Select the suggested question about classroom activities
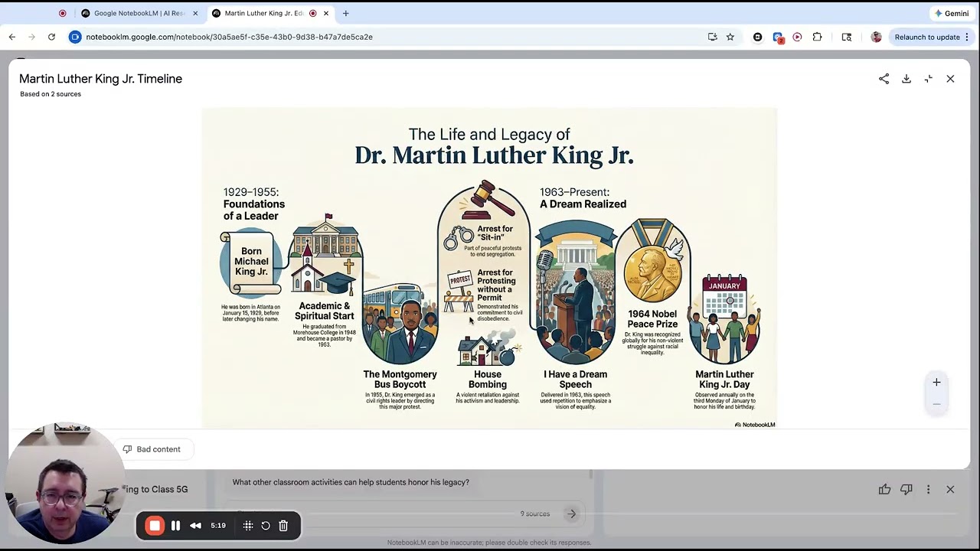 (x=351, y=482)
